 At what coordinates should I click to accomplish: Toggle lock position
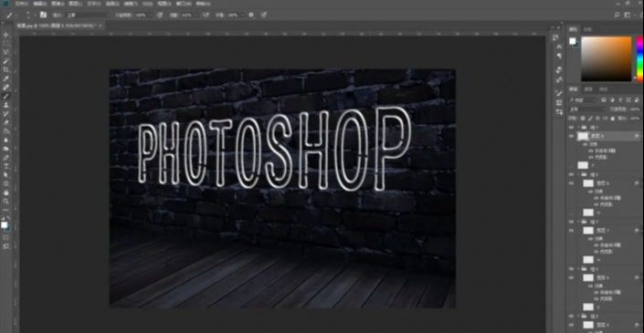597,118
